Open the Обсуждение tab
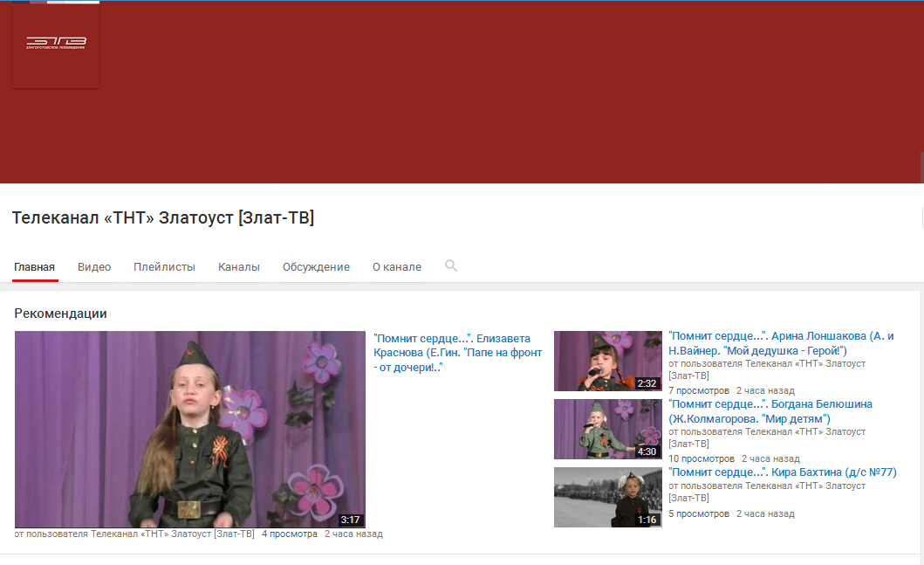The image size is (924, 565). [x=316, y=267]
